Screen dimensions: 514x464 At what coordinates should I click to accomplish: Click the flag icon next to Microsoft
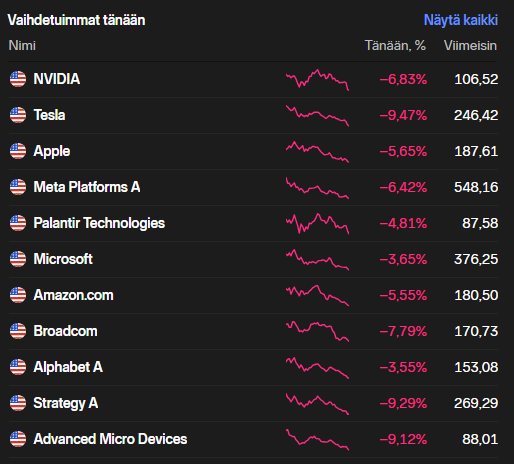(18, 259)
